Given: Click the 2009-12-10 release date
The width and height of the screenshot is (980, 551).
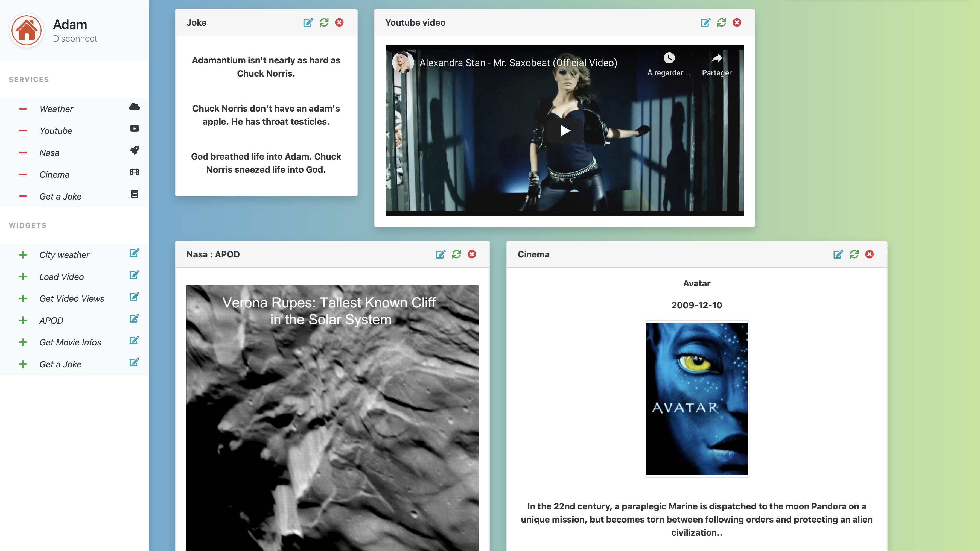Looking at the screenshot, I should [696, 305].
